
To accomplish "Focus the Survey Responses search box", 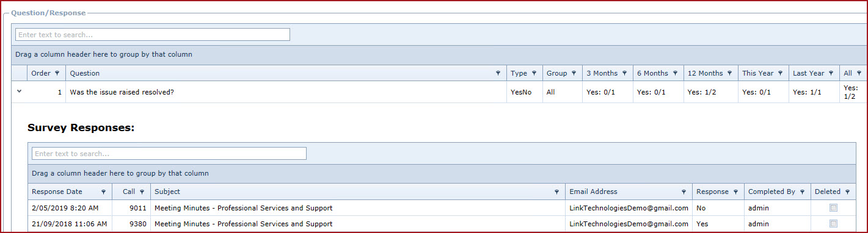I will [169, 154].
